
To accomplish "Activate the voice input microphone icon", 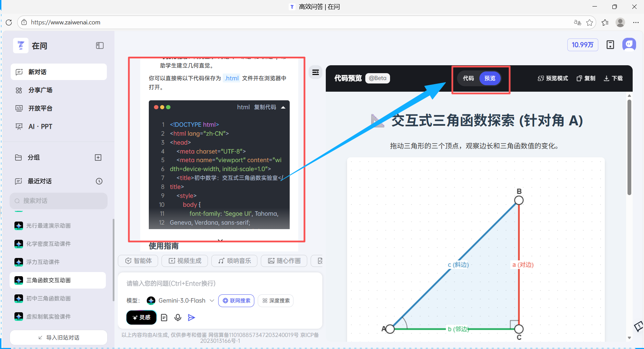I will click(x=178, y=317).
